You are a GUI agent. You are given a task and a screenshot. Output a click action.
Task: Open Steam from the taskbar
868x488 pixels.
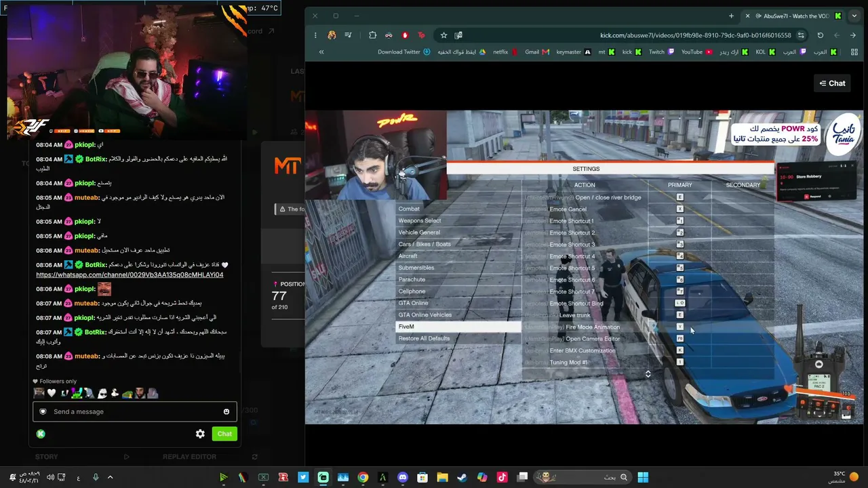462,478
